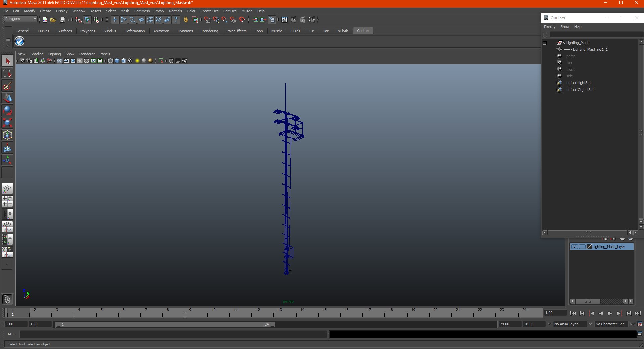Click the Save Scene disk icon
644x349 pixels.
(62, 20)
